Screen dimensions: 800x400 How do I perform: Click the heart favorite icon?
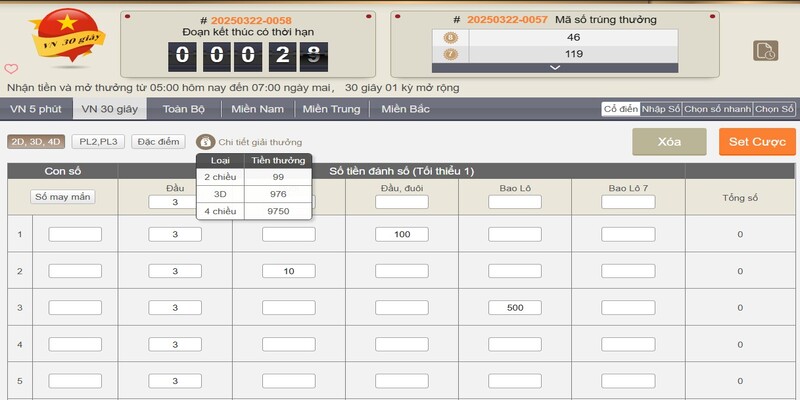(11, 69)
